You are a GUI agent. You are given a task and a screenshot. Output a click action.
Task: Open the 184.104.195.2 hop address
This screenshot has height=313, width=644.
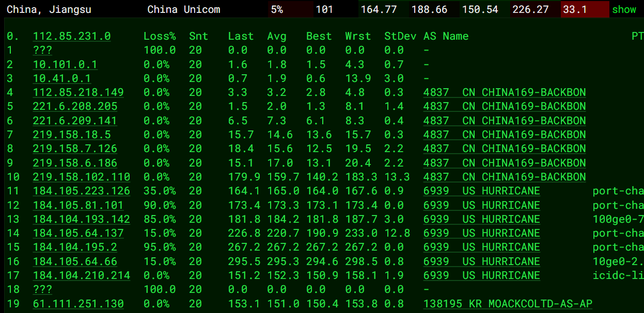(x=75, y=247)
